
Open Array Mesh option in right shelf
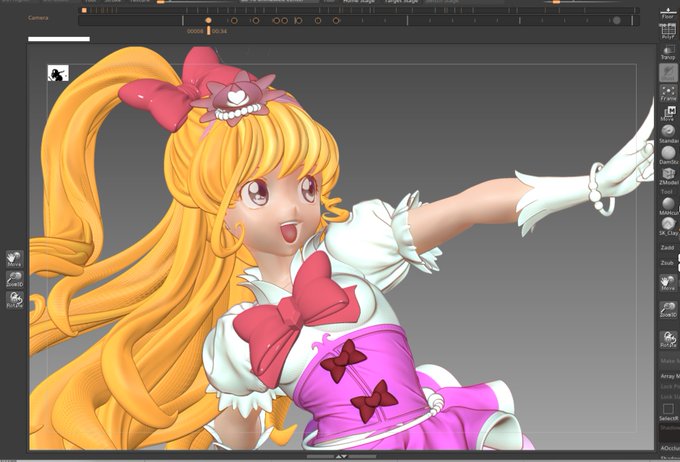pyautogui.click(x=669, y=376)
